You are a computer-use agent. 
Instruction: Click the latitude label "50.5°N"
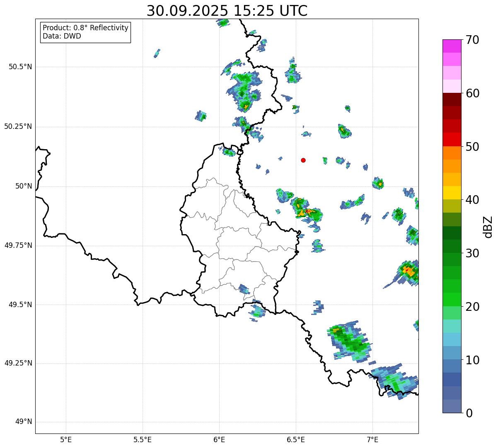[x=20, y=67]
